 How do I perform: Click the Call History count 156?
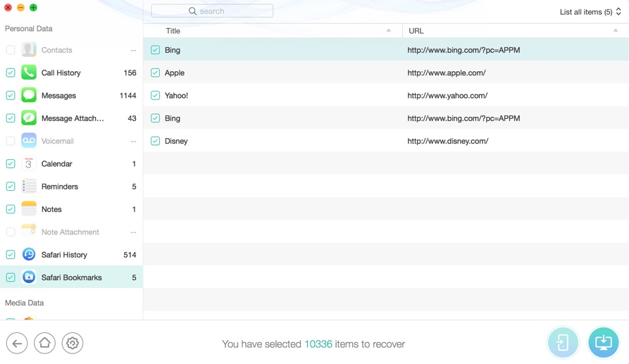click(x=130, y=73)
